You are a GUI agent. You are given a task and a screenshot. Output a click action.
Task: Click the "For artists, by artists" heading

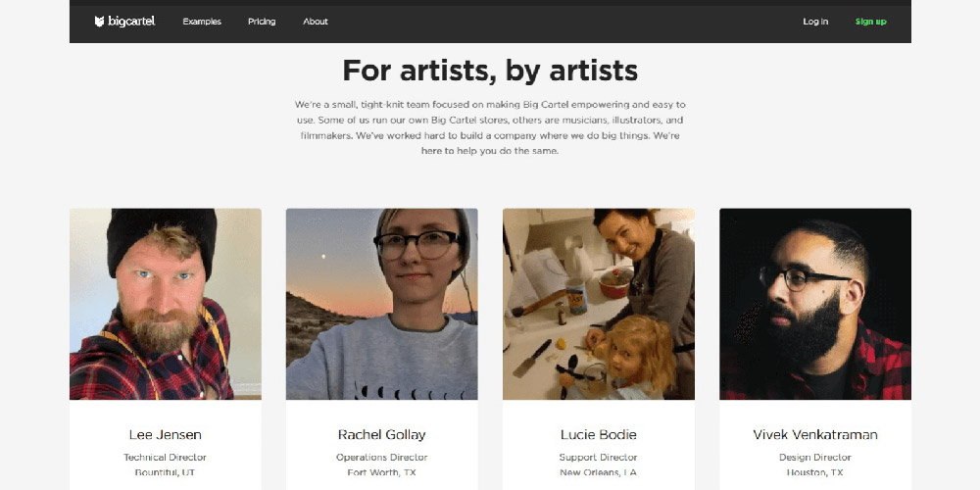pos(490,71)
